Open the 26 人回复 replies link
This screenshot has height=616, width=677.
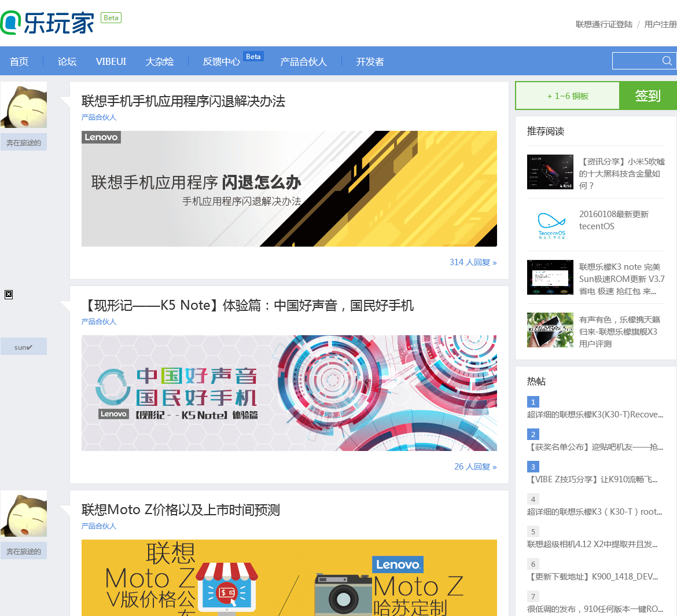pos(475,467)
